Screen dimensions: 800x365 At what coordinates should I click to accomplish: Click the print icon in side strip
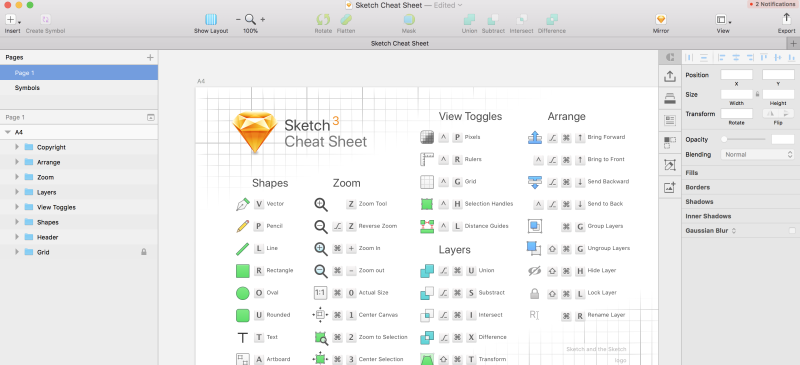[670, 99]
